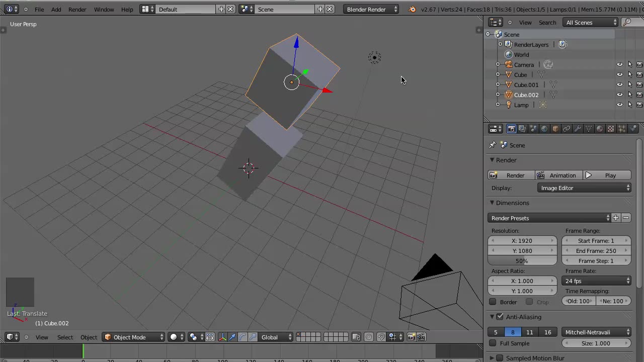This screenshot has width=644, height=362.
Task: Click the OpenGL render animation clapper icon
Action: pos(421,337)
